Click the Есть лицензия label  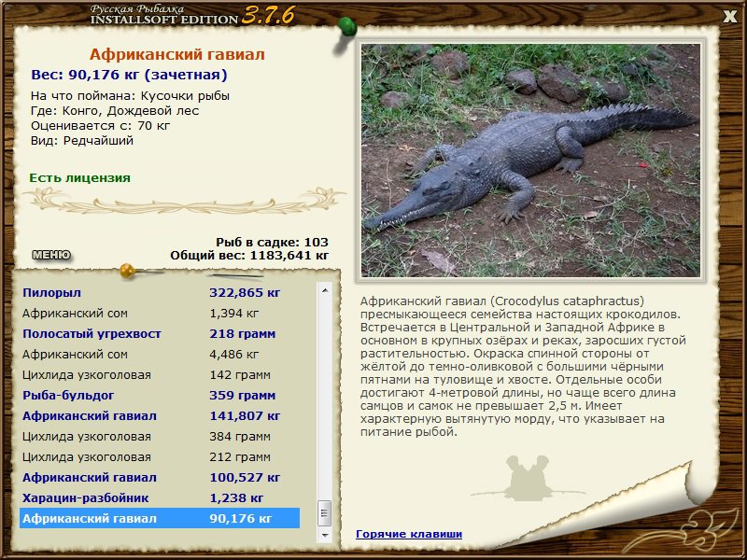pos(79,177)
